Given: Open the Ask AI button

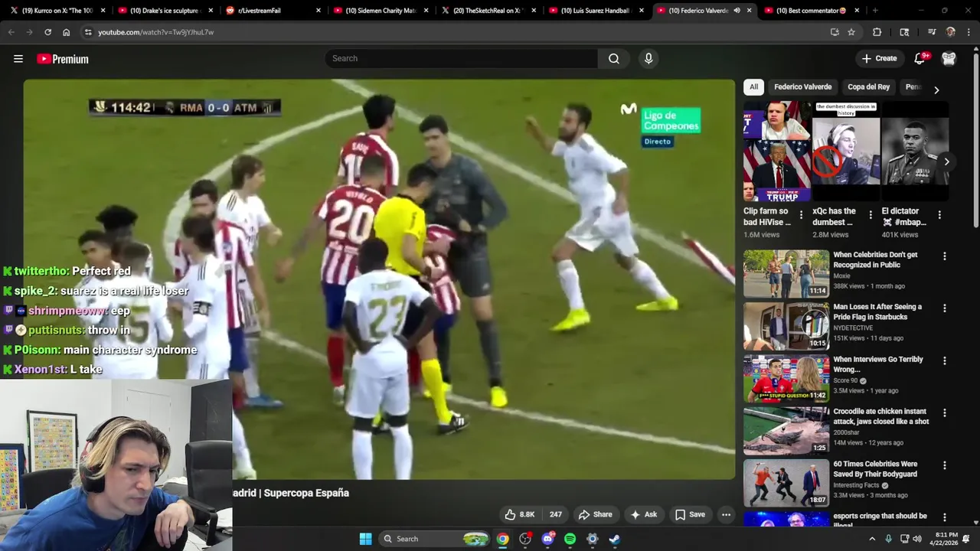Looking at the screenshot, I should [x=643, y=514].
